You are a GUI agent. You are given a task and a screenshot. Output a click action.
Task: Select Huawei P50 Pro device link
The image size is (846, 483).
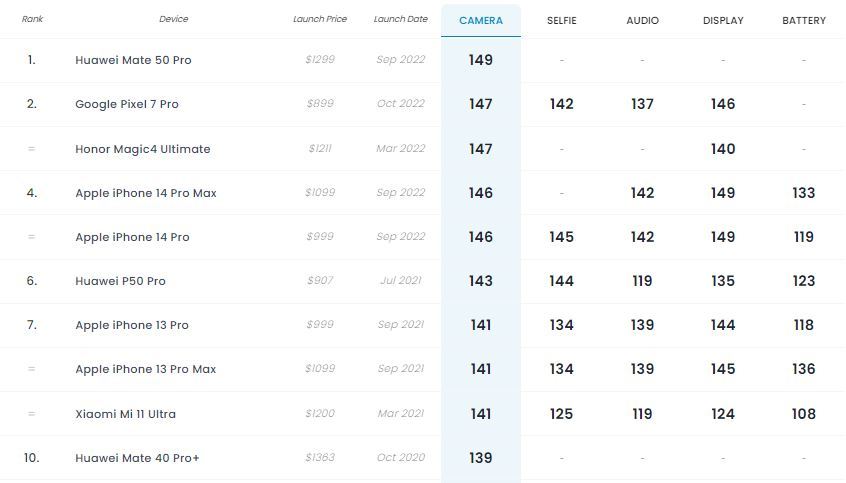tap(120, 281)
